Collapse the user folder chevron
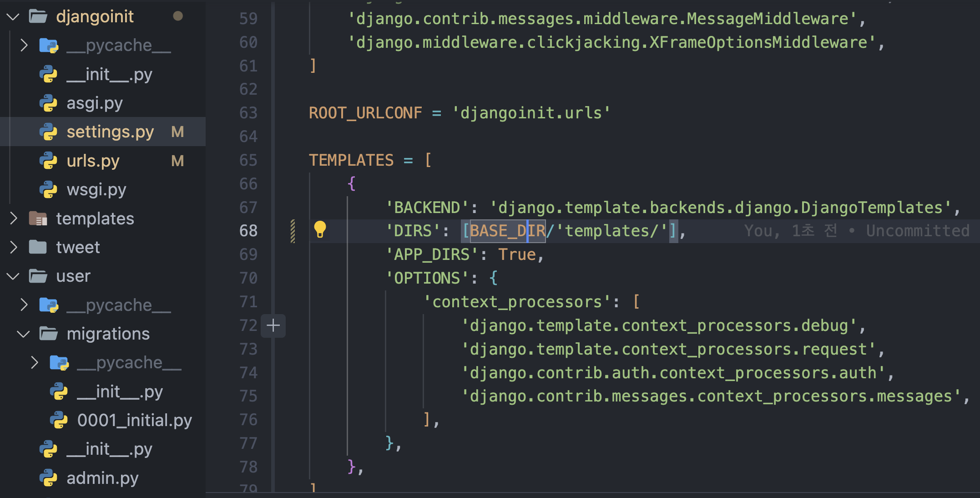980x498 pixels. 13,276
